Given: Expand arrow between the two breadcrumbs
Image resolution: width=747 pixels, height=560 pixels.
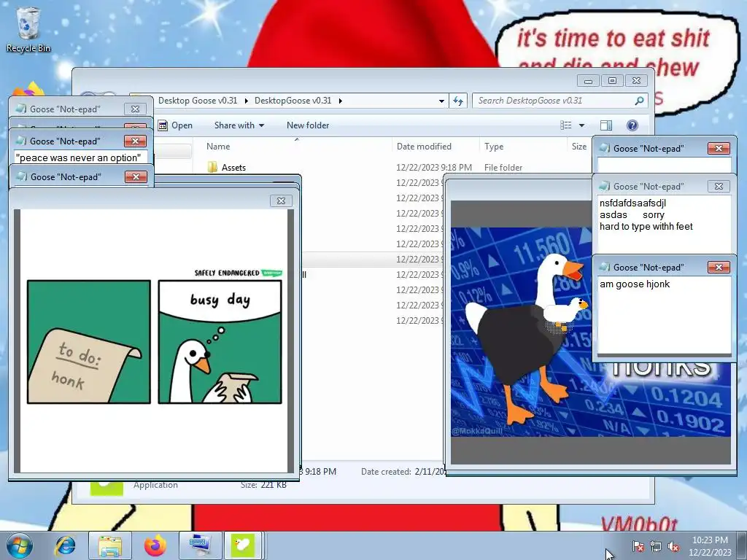Looking at the screenshot, I should 247,101.
